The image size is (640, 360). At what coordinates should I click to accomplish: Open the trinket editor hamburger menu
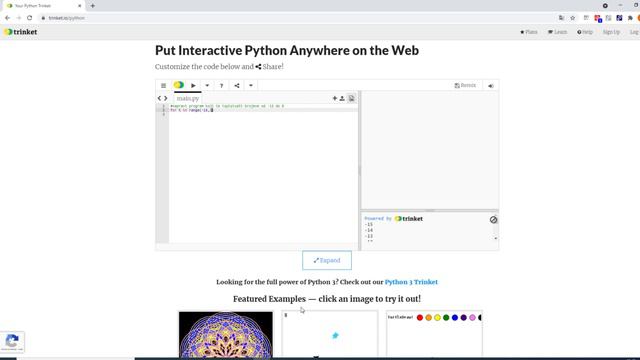click(x=163, y=85)
